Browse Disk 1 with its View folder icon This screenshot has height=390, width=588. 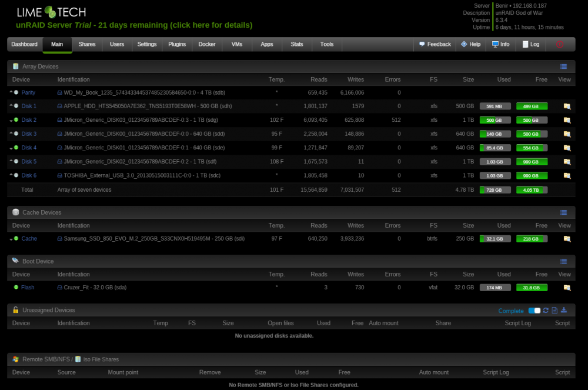(567, 106)
